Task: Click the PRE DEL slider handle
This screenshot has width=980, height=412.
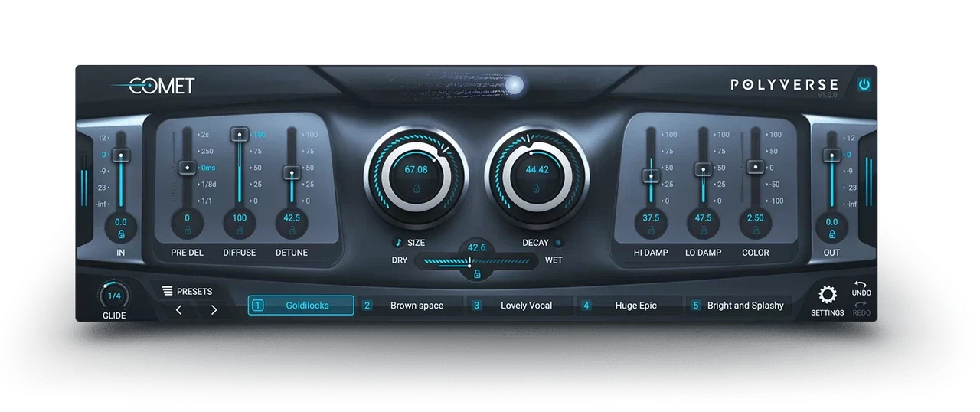Action: [187, 167]
